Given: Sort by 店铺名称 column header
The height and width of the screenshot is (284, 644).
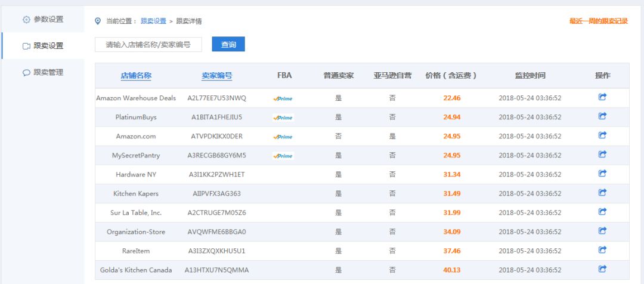Looking at the screenshot, I should click(136, 76).
